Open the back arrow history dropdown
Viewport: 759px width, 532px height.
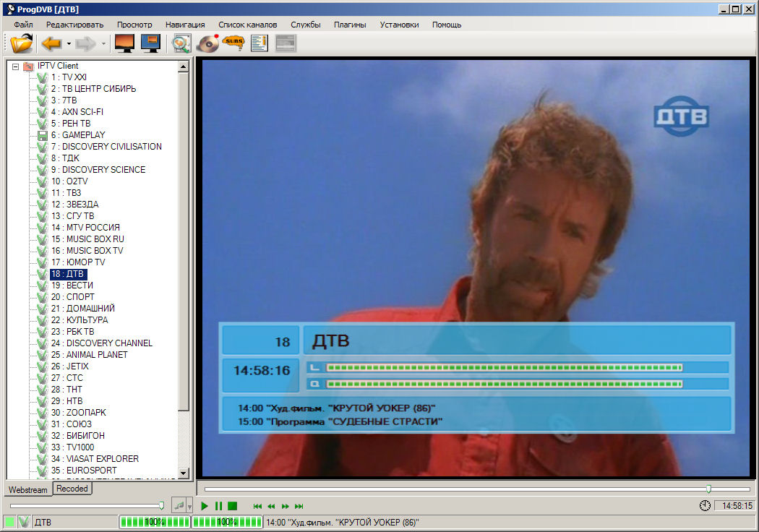pos(69,44)
